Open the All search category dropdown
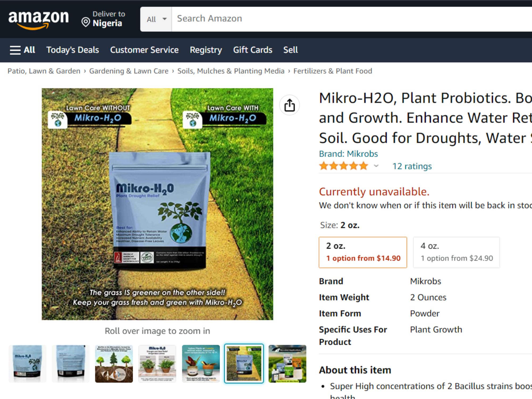Viewport: 532px width, 399px height. pyautogui.click(x=156, y=19)
